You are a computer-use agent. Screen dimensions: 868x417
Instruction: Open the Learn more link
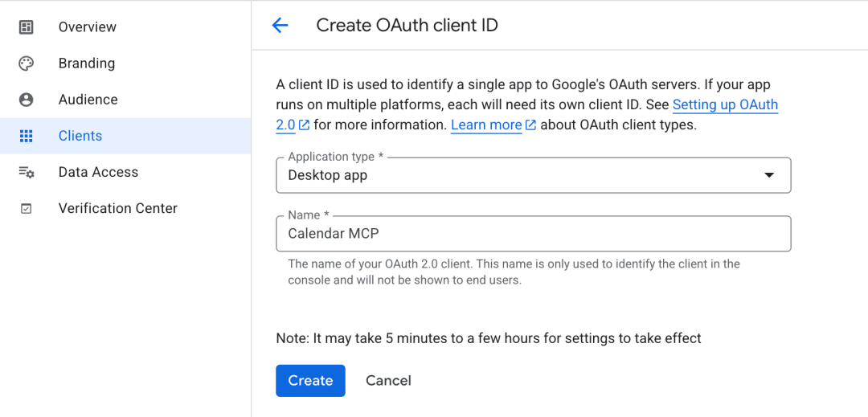tap(486, 125)
